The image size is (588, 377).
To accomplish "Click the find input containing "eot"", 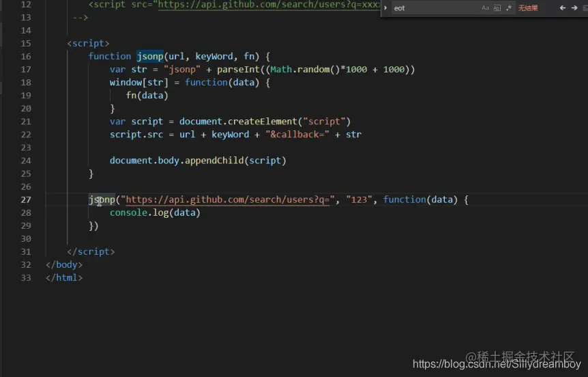I will [x=435, y=8].
